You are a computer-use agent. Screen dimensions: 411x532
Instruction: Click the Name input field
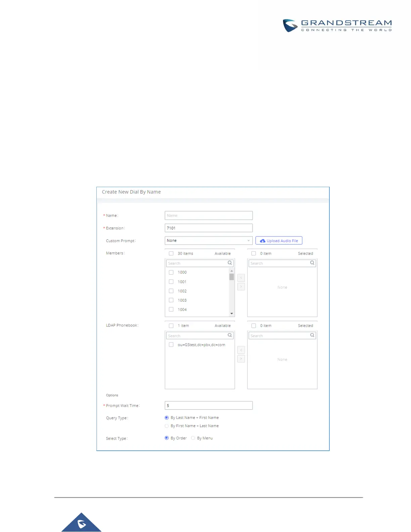[209, 215]
